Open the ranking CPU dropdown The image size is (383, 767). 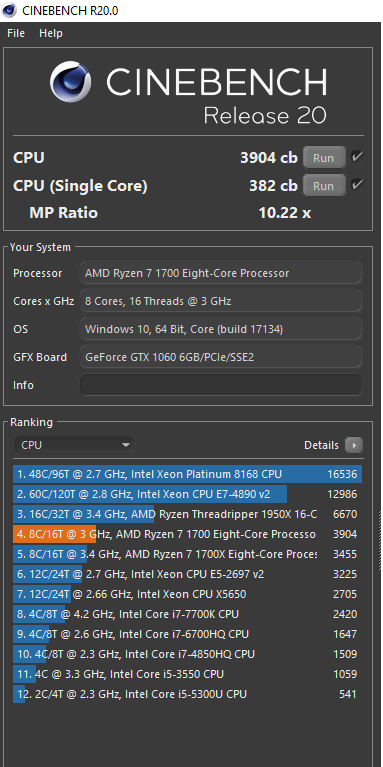coord(74,445)
